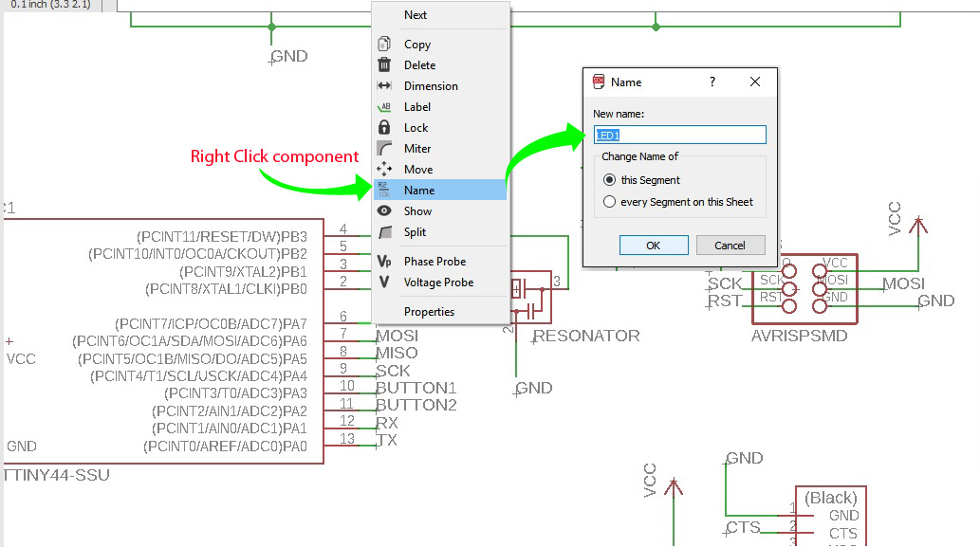
Task: Click the Voltage Probe V icon
Action: click(384, 282)
